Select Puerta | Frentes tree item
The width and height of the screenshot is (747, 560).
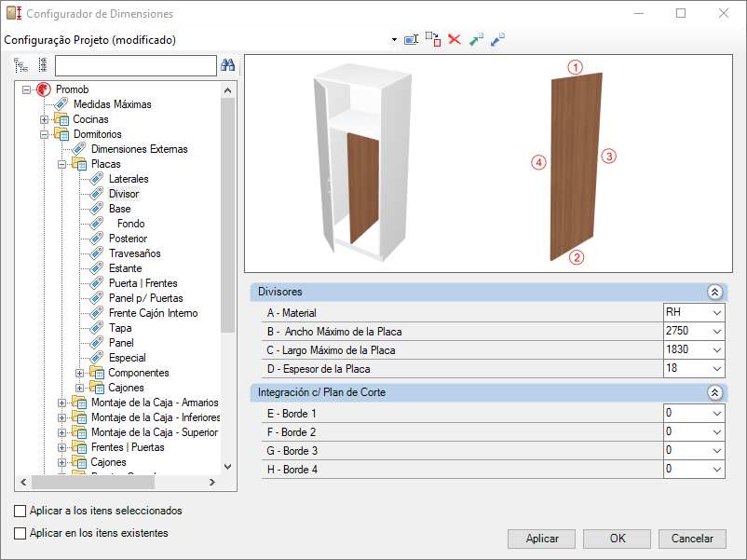pyautogui.click(x=143, y=283)
